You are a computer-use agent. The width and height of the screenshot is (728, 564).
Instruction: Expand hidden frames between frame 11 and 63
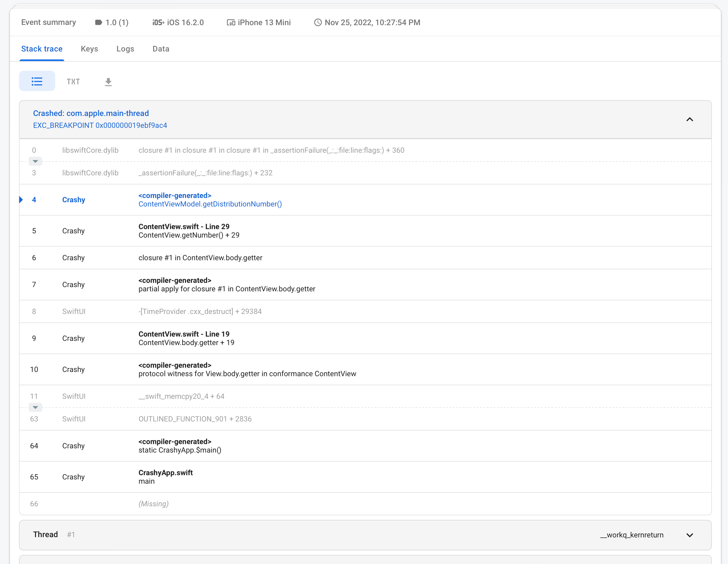[x=35, y=407]
